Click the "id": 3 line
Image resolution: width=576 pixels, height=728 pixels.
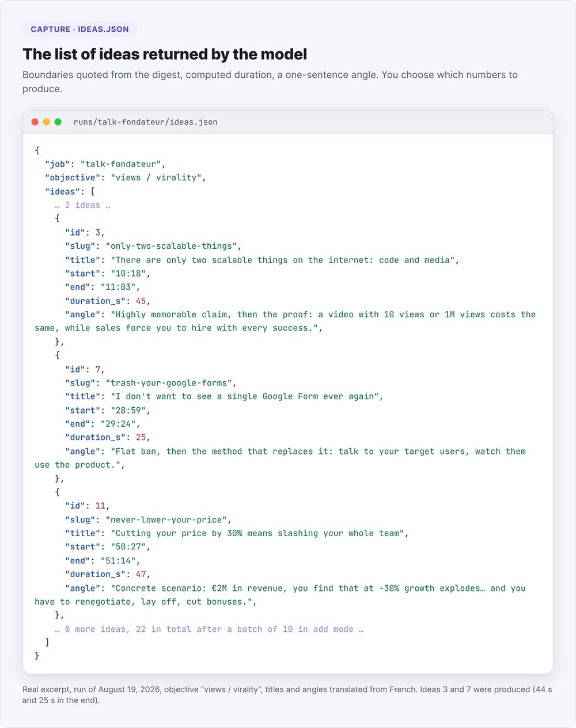pyautogui.click(x=85, y=232)
